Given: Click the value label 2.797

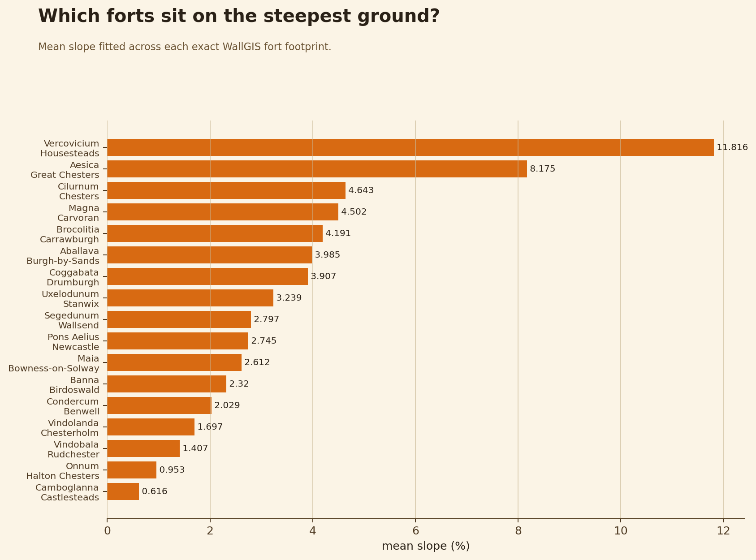Looking at the screenshot, I should point(267,319).
